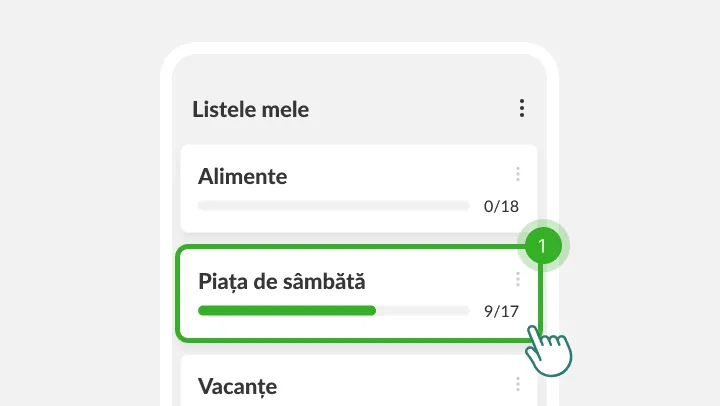The height and width of the screenshot is (406, 720).
Task: Click the Alimente empty progress bar
Action: [333, 206]
